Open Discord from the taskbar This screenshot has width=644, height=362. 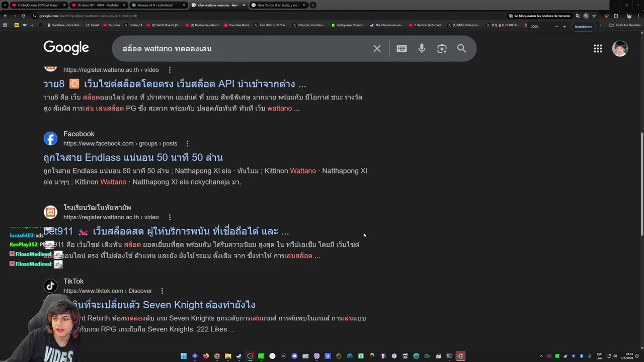click(x=295, y=356)
